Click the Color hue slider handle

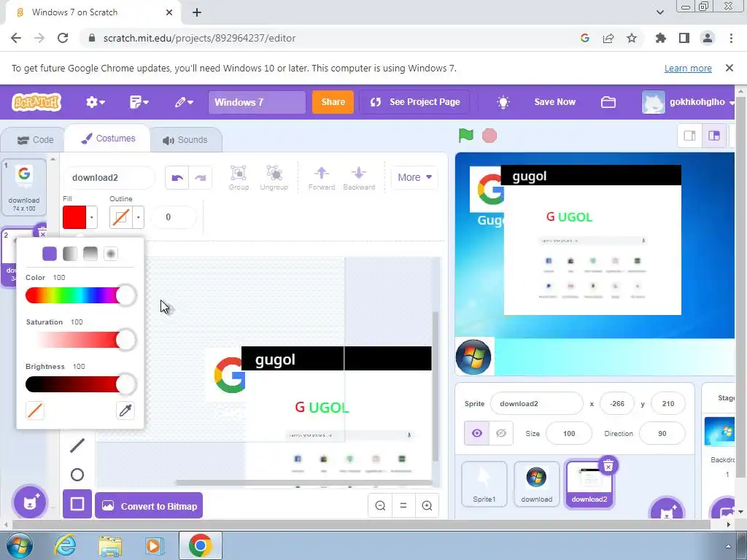tap(125, 295)
